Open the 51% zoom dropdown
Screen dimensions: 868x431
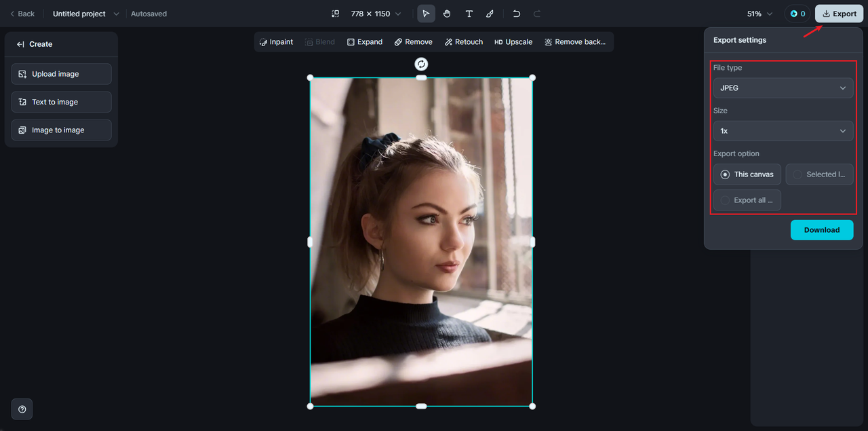[x=759, y=14]
